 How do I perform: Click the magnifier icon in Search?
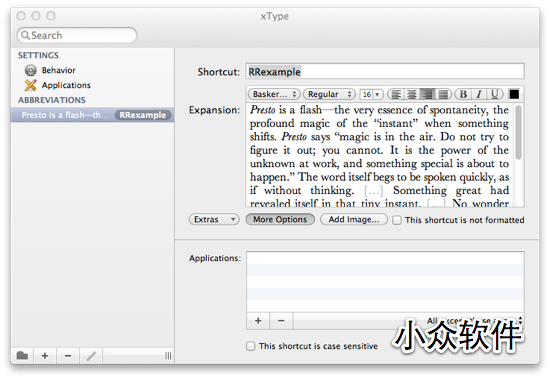point(25,35)
